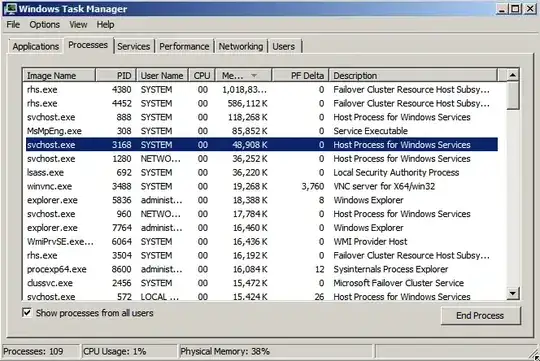
Task: Select the MsMpEng.exe process row
Action: (262, 131)
